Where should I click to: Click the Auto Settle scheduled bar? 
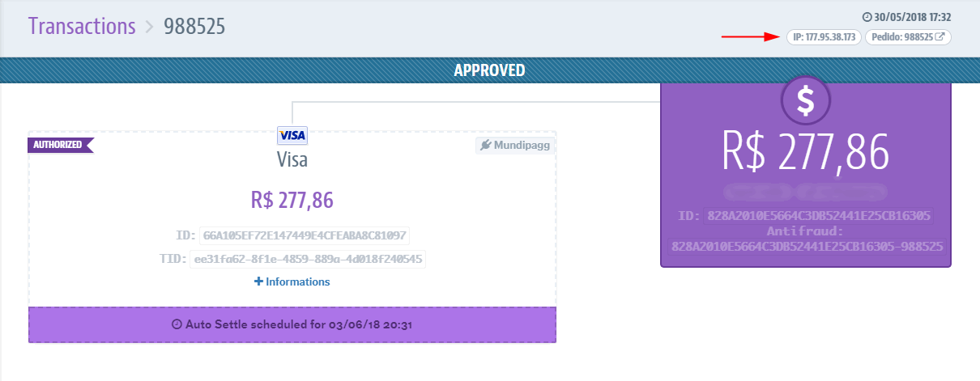pyautogui.click(x=292, y=324)
